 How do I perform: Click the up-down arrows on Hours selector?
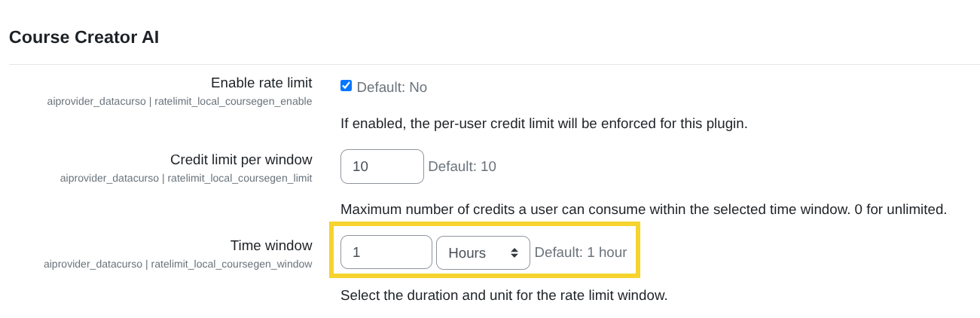(514, 252)
